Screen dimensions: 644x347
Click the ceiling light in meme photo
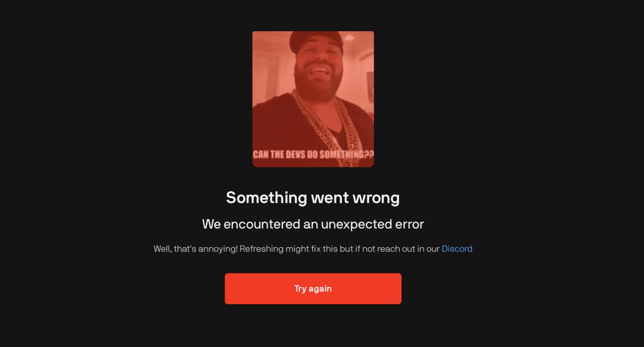pos(349,38)
